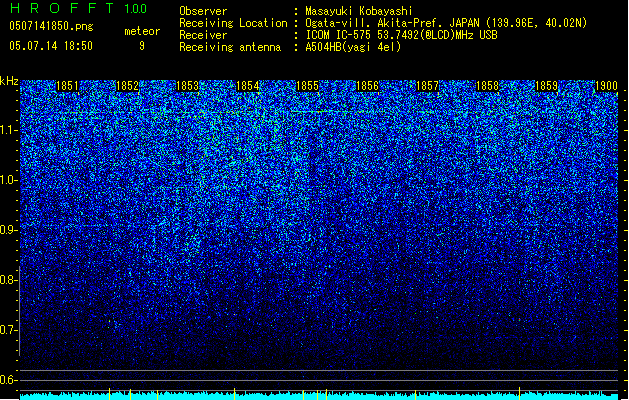Screen dimensions: 629x400
Task: Click the 1858 time label
Action: coord(487,86)
